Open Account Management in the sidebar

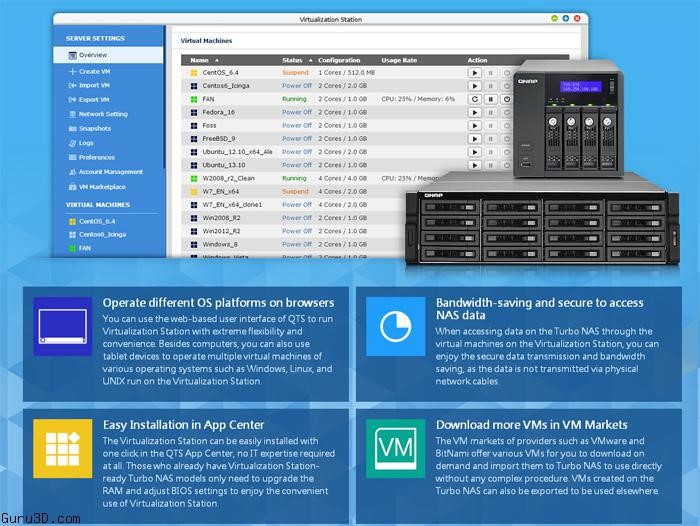pos(111,172)
